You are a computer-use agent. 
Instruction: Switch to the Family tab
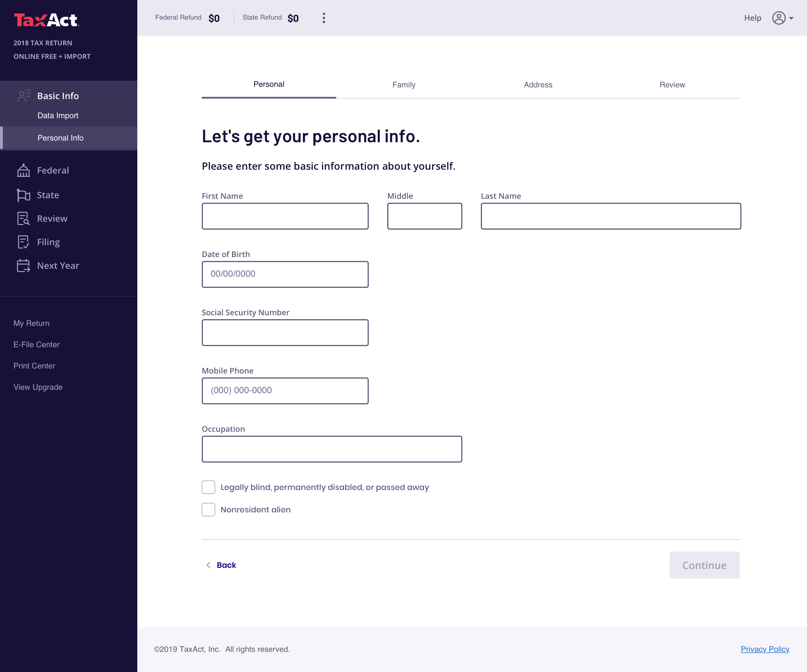tap(403, 85)
